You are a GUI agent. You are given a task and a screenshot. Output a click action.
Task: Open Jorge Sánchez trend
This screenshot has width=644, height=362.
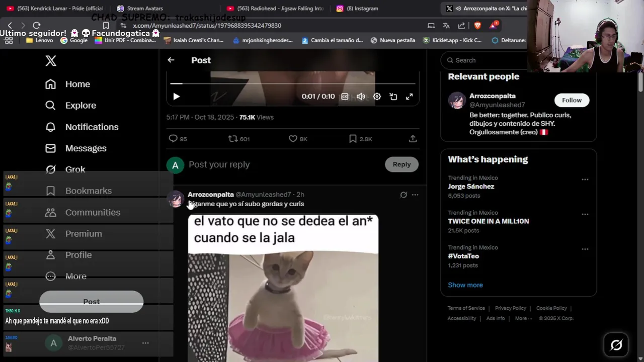471,187
